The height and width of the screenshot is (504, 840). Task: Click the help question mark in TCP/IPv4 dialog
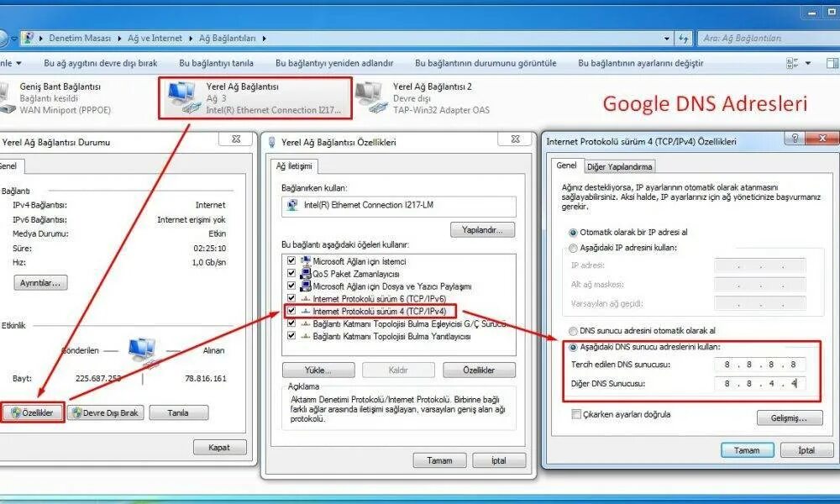795,139
